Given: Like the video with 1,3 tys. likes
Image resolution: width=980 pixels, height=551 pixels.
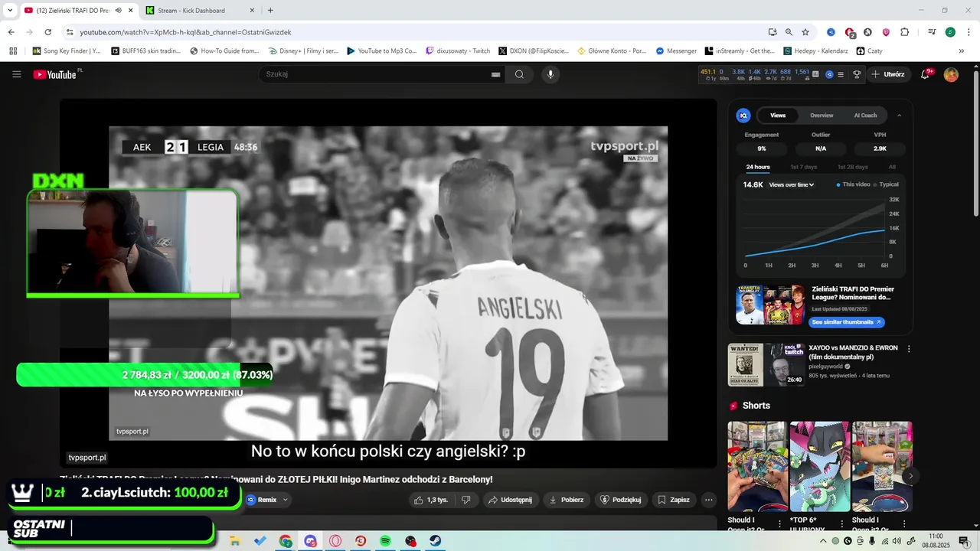Looking at the screenshot, I should click(x=431, y=500).
